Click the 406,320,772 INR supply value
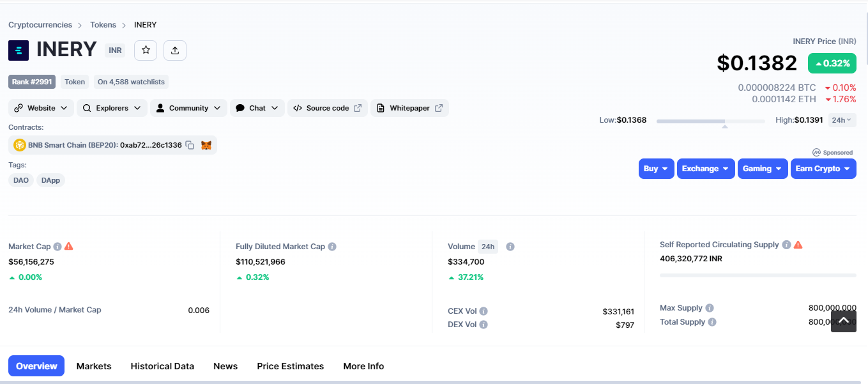868x384 pixels. click(691, 259)
